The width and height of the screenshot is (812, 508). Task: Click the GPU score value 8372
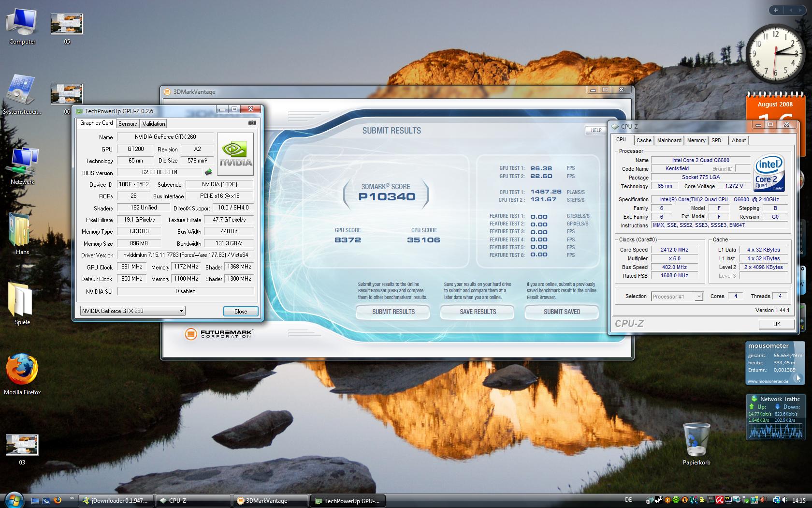tap(348, 240)
